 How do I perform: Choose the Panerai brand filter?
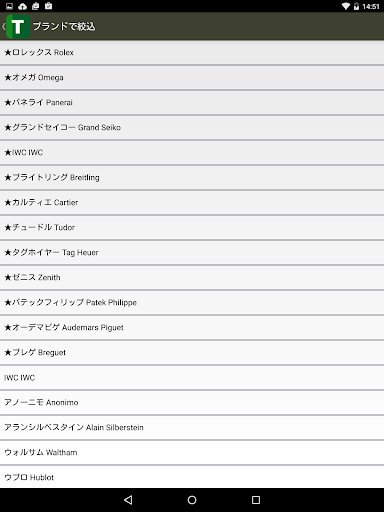pyautogui.click(x=192, y=102)
